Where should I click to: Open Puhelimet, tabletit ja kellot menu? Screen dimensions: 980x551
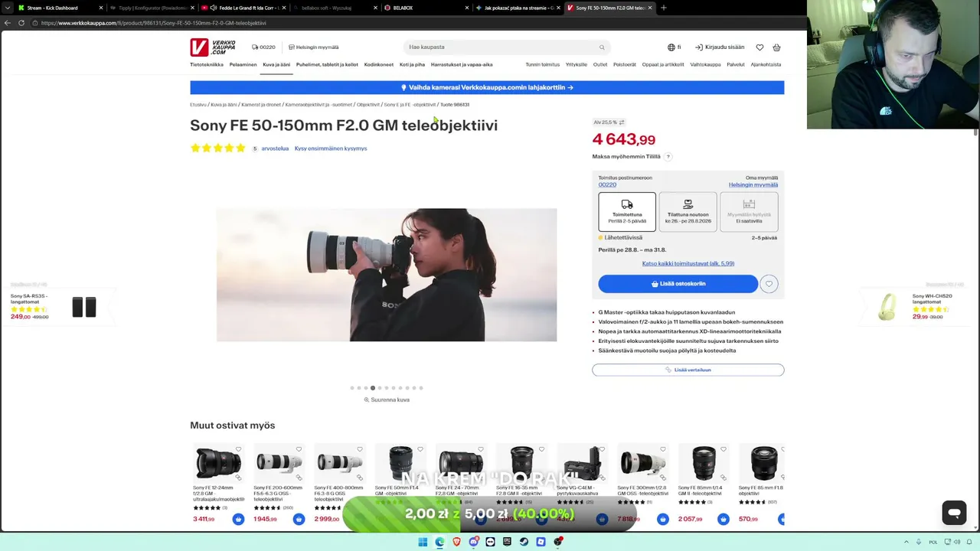[327, 64]
